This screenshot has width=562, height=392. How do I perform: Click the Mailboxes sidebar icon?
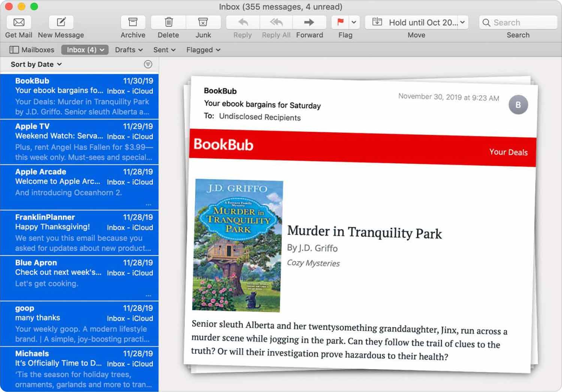coord(14,50)
